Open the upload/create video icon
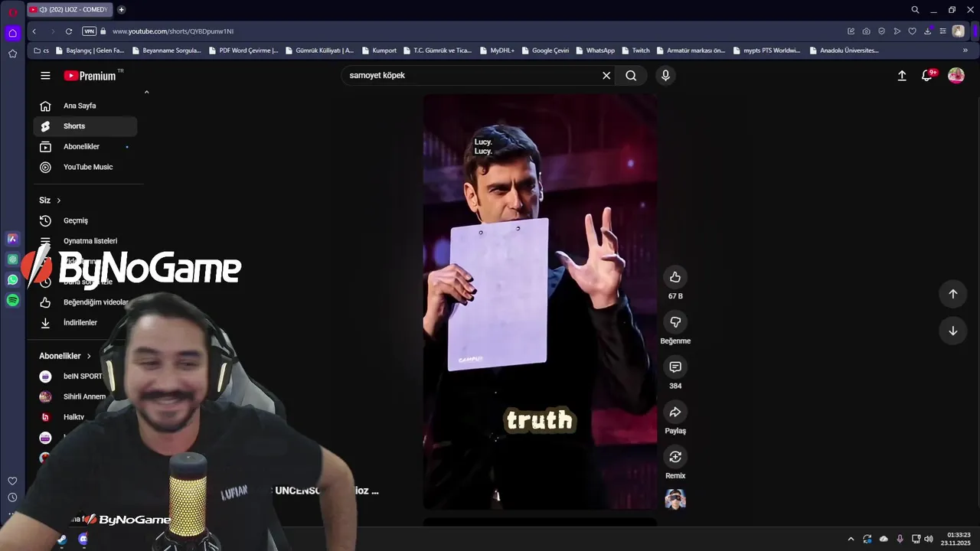This screenshot has height=551, width=980. (902, 76)
